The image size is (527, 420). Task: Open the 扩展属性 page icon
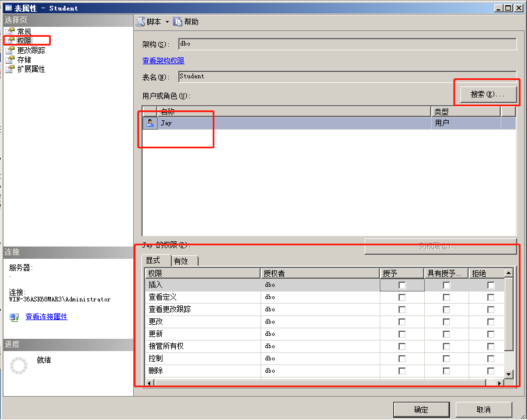11,69
